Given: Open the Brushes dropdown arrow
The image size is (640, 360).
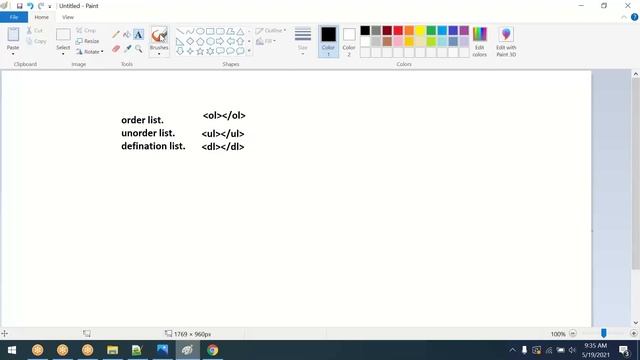Looking at the screenshot, I should (159, 54).
